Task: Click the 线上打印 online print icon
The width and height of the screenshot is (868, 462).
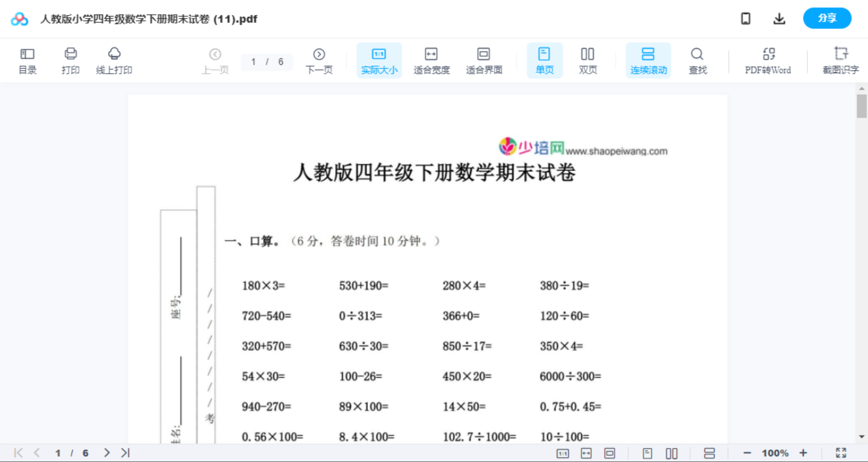Action: [x=114, y=60]
